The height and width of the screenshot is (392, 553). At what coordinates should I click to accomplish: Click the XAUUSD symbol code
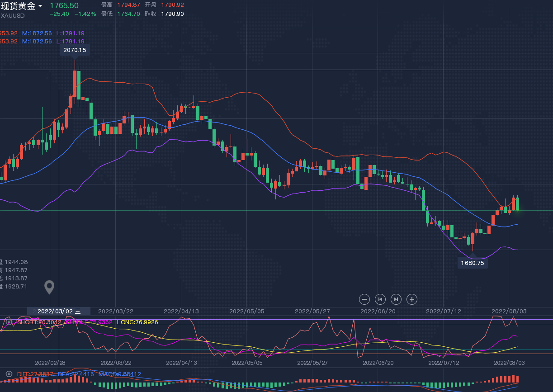tap(13, 15)
